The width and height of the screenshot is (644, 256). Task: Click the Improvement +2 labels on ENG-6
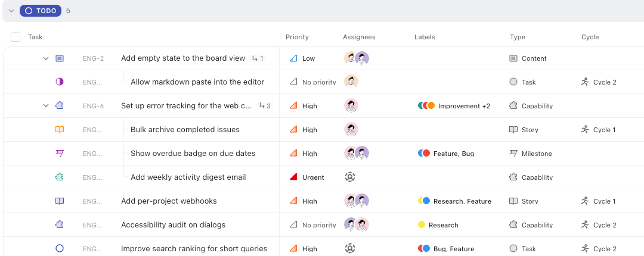click(x=454, y=106)
